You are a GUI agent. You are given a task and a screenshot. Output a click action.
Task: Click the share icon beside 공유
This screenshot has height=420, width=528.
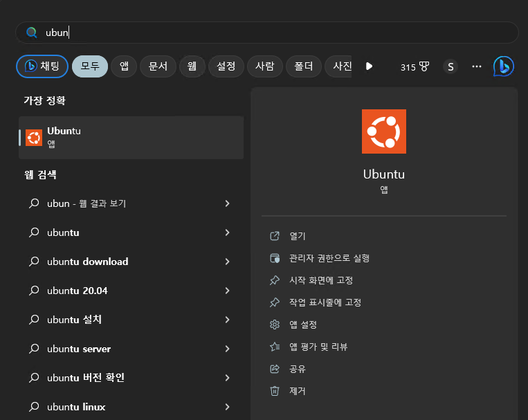(x=275, y=369)
